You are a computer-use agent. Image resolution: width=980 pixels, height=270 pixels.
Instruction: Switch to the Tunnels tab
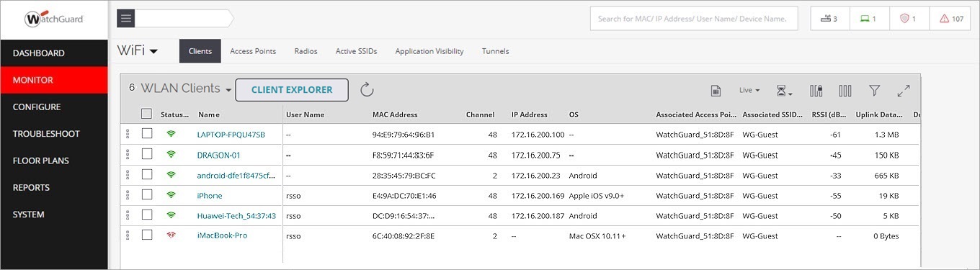495,51
